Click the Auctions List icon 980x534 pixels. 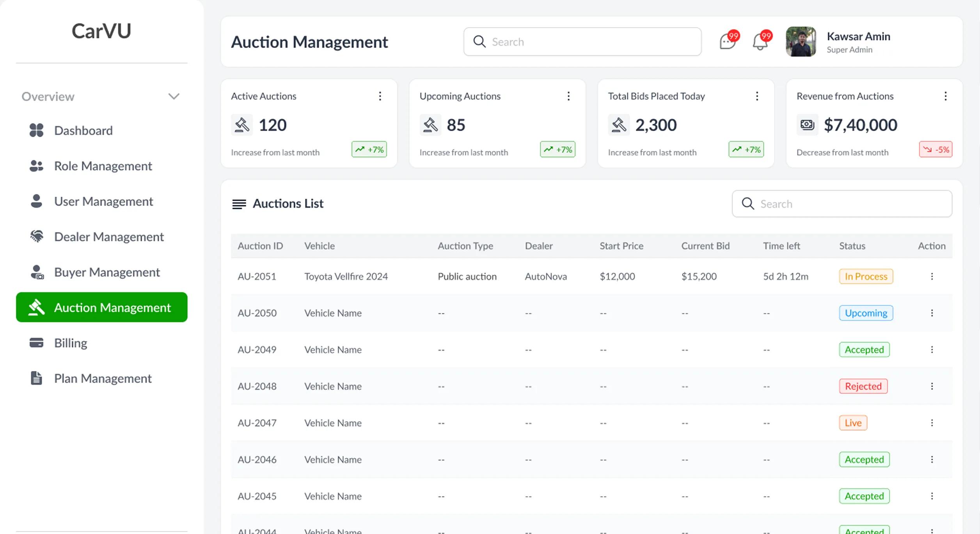pos(239,204)
